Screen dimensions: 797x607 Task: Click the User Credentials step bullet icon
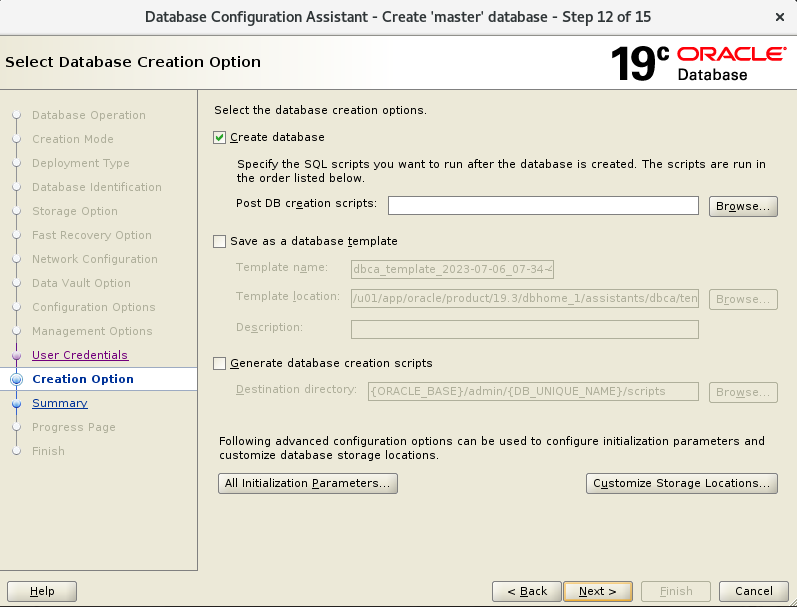(x=16, y=355)
